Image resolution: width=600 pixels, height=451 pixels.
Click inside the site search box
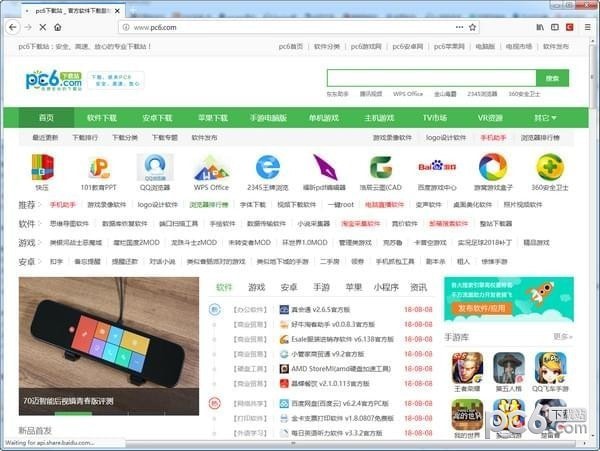[432, 78]
